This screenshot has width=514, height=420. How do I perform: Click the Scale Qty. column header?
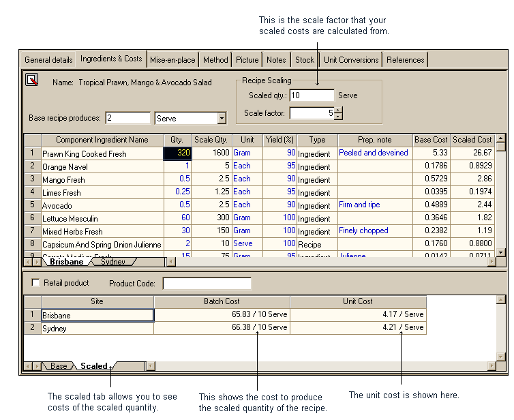pyautogui.click(x=211, y=140)
